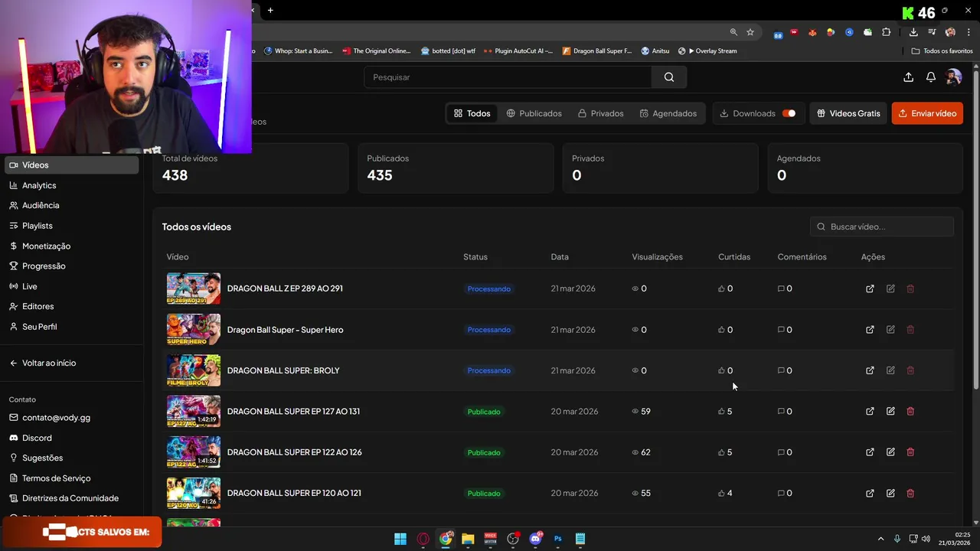Click Super Hero video thumbnail
Image resolution: width=980 pixels, height=551 pixels.
point(194,330)
